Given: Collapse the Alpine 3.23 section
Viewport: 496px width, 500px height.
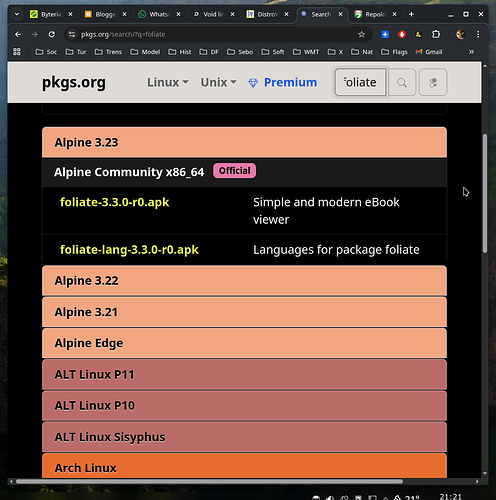Looking at the screenshot, I should coord(244,142).
